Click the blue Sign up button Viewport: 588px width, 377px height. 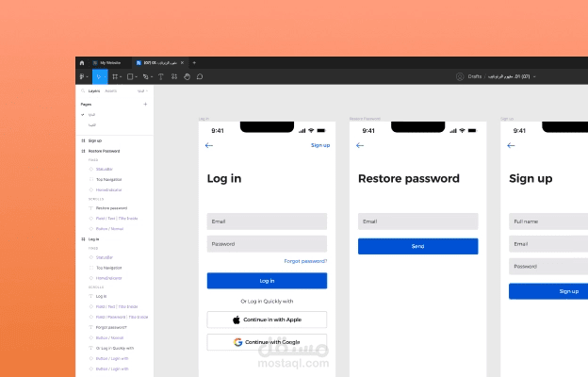(x=548, y=291)
